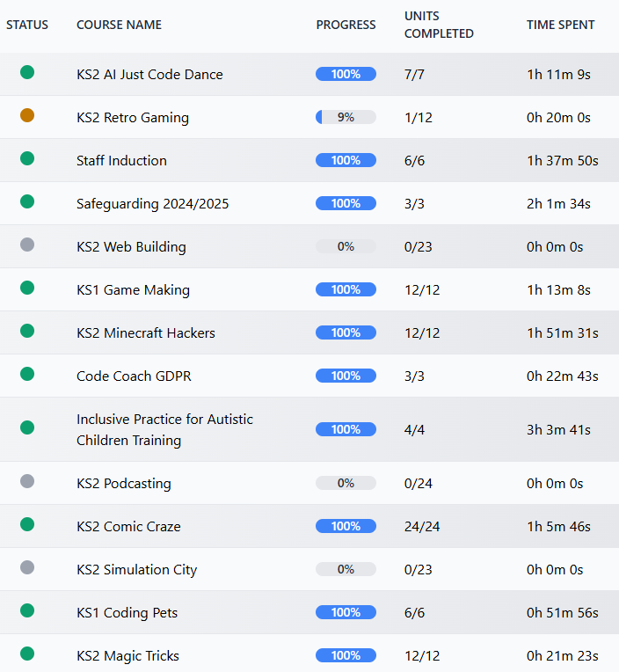Sort by the Progress column header

346,25
